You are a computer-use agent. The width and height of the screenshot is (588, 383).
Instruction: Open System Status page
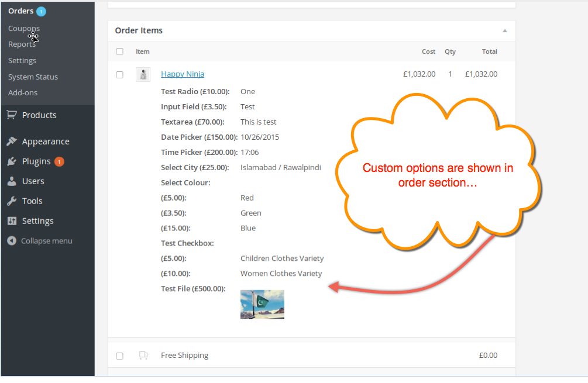point(33,77)
